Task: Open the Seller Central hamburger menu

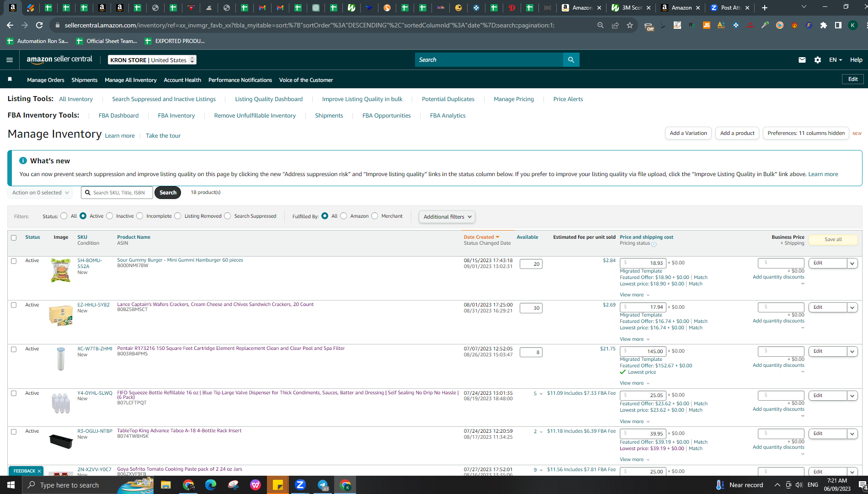Action: point(10,60)
